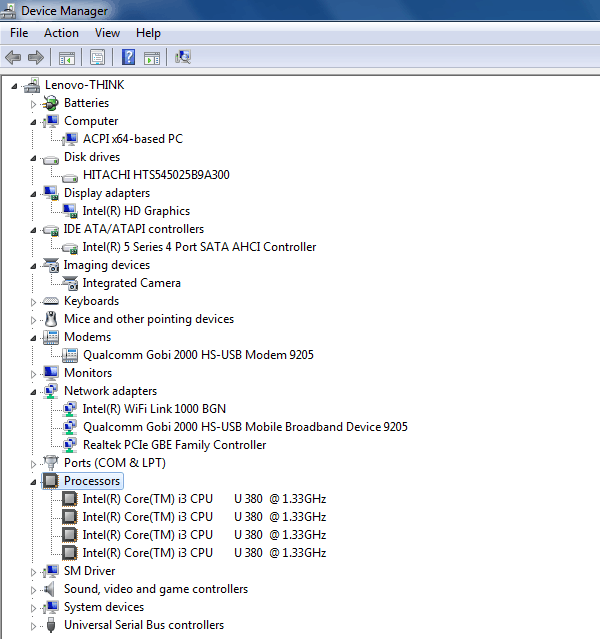The width and height of the screenshot is (600, 639).
Task: Click the SATA AHCI Controller icon
Action: click(70, 247)
